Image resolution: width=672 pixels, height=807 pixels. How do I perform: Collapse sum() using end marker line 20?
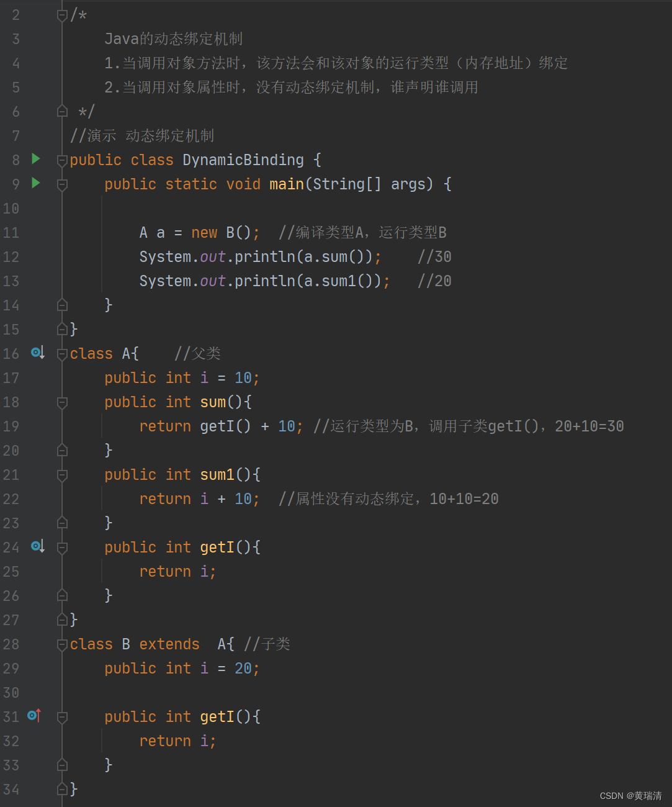coord(62,450)
